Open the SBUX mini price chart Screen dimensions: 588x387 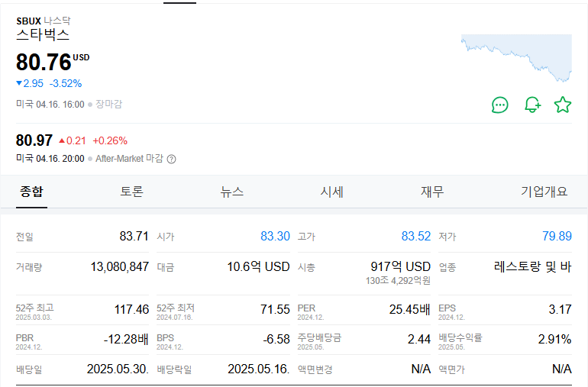(x=516, y=58)
